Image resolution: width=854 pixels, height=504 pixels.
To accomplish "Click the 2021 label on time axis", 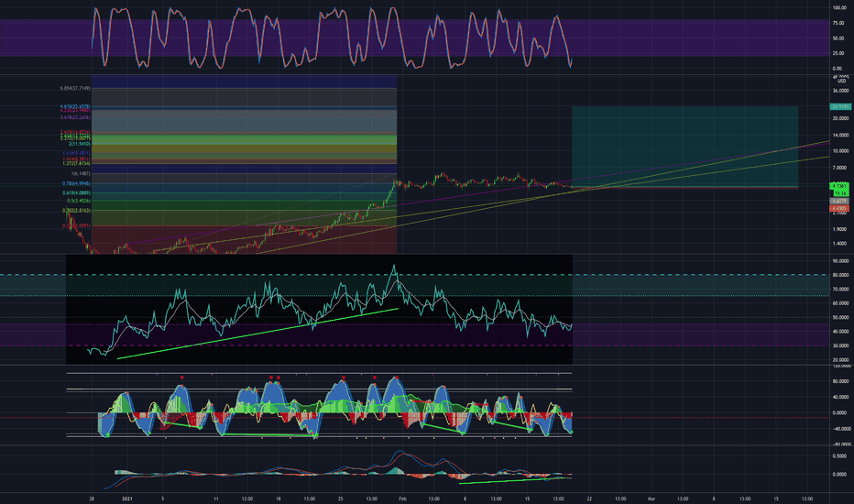I will coord(126,499).
